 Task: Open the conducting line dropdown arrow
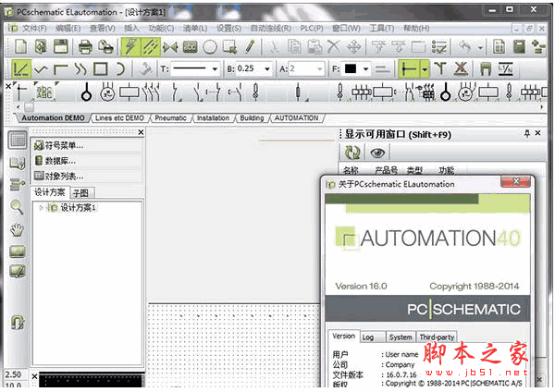[425, 68]
